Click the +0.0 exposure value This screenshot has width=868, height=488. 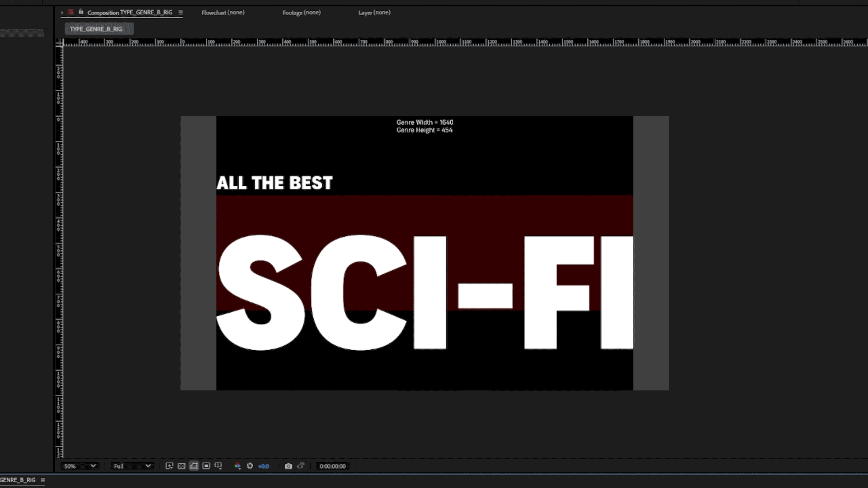(x=264, y=466)
